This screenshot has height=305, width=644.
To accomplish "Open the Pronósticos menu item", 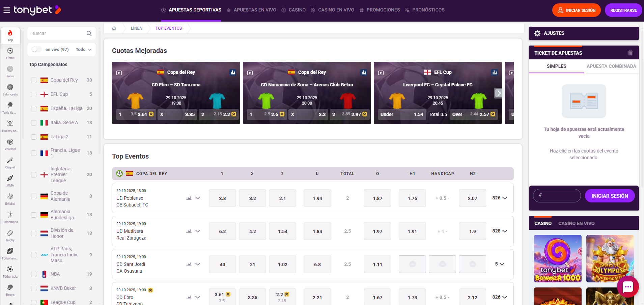I will point(425,10).
